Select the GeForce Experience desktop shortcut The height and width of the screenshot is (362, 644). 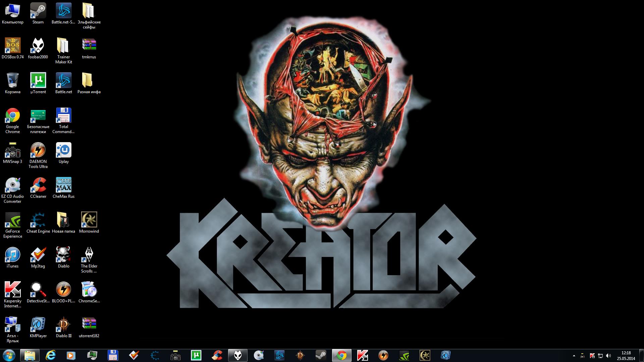[13, 226]
